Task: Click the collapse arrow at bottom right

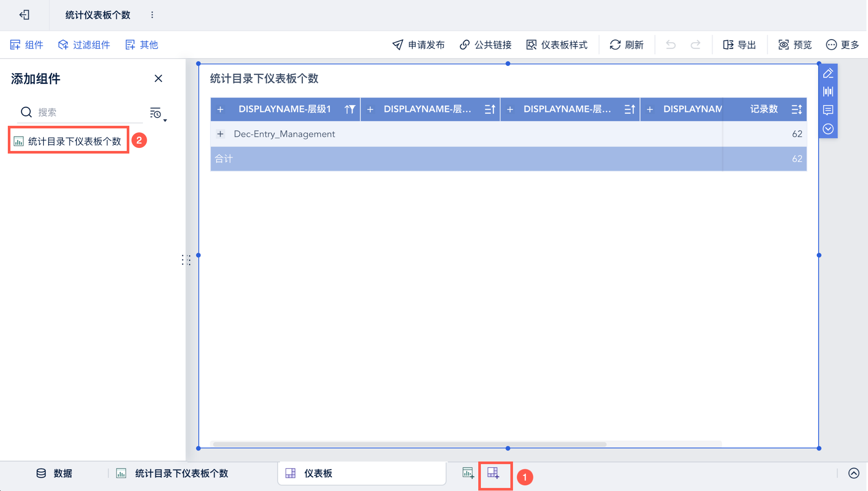Action: coord(854,473)
